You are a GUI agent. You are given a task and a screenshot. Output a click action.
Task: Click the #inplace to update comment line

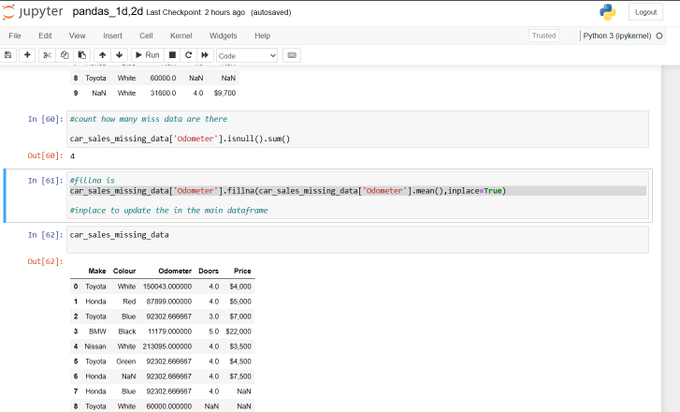[169, 210]
